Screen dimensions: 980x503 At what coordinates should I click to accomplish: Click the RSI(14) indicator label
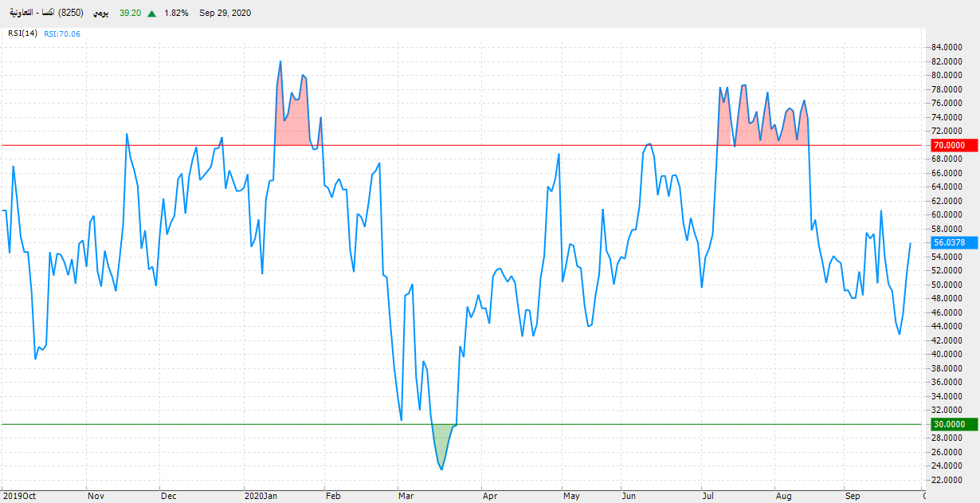click(x=23, y=33)
